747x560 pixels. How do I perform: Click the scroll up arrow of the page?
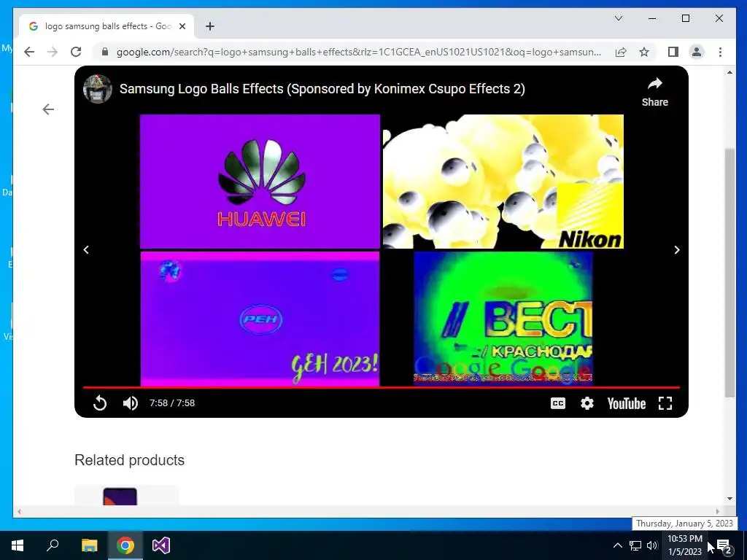(x=729, y=72)
